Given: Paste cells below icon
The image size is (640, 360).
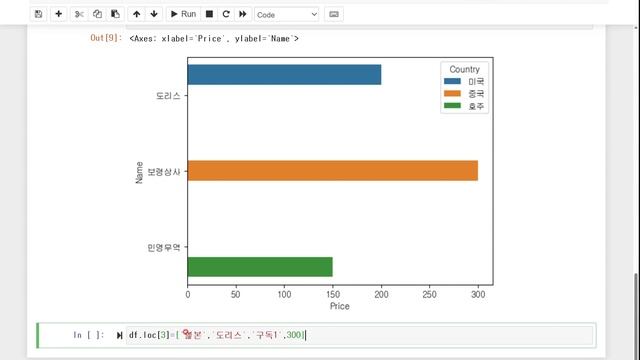Looking at the screenshot, I should 115,14.
